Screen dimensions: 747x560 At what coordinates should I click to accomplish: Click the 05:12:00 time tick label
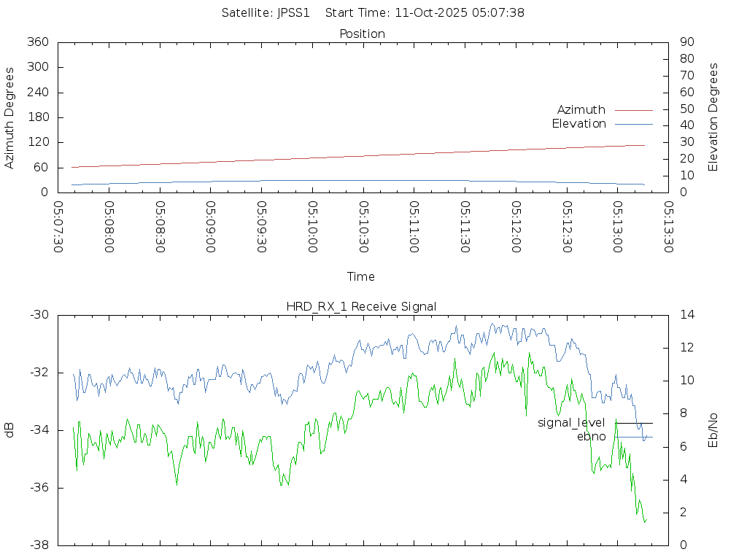pos(516,227)
